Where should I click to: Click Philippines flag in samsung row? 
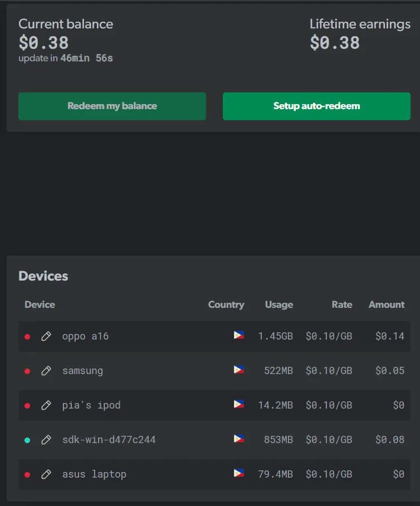coord(239,370)
